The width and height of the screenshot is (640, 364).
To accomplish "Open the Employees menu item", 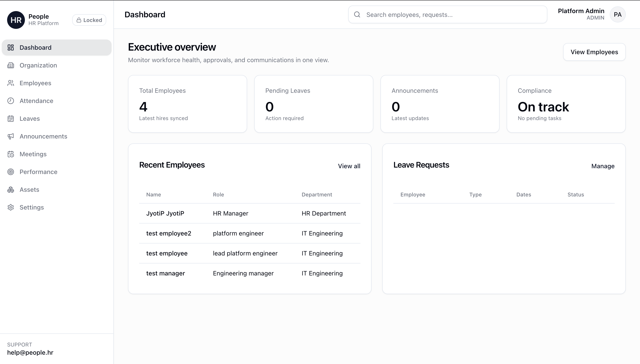I will [x=35, y=83].
